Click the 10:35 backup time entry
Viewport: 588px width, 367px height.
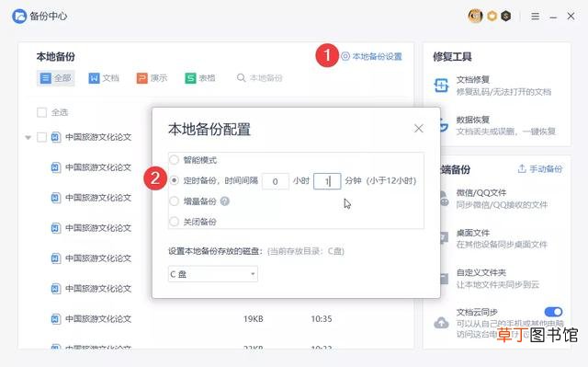(x=322, y=319)
